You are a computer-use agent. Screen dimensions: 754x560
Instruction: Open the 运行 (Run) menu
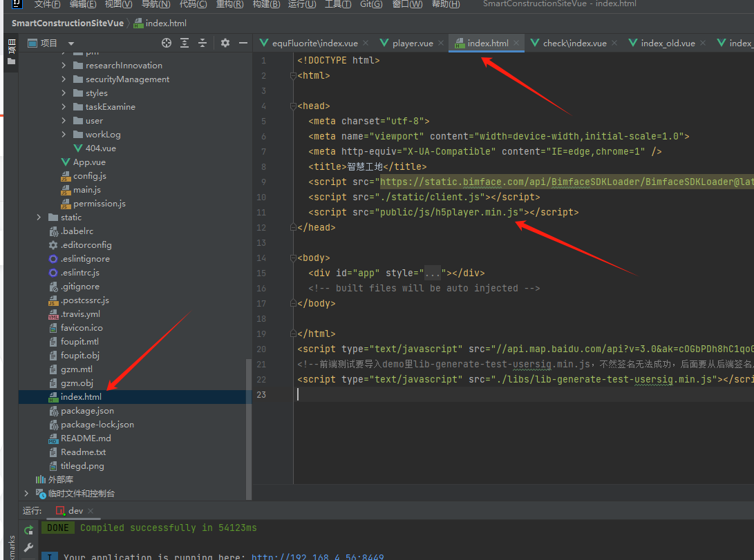[x=302, y=4]
